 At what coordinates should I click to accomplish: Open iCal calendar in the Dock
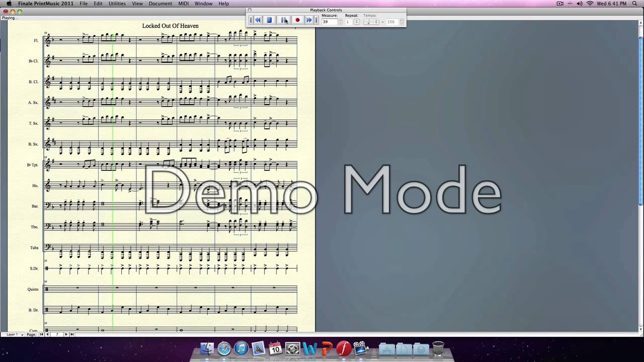coord(275,348)
